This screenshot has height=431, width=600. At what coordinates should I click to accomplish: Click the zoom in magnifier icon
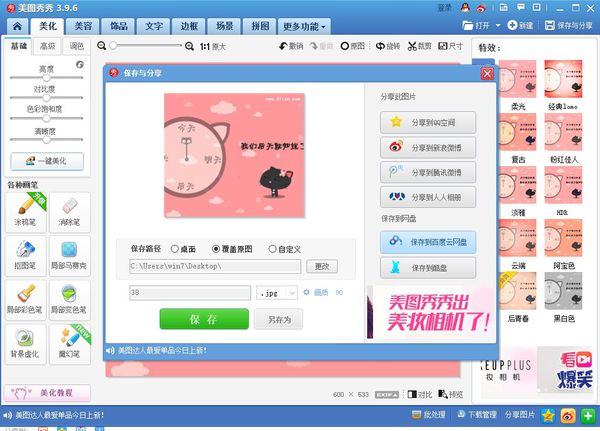189,46
